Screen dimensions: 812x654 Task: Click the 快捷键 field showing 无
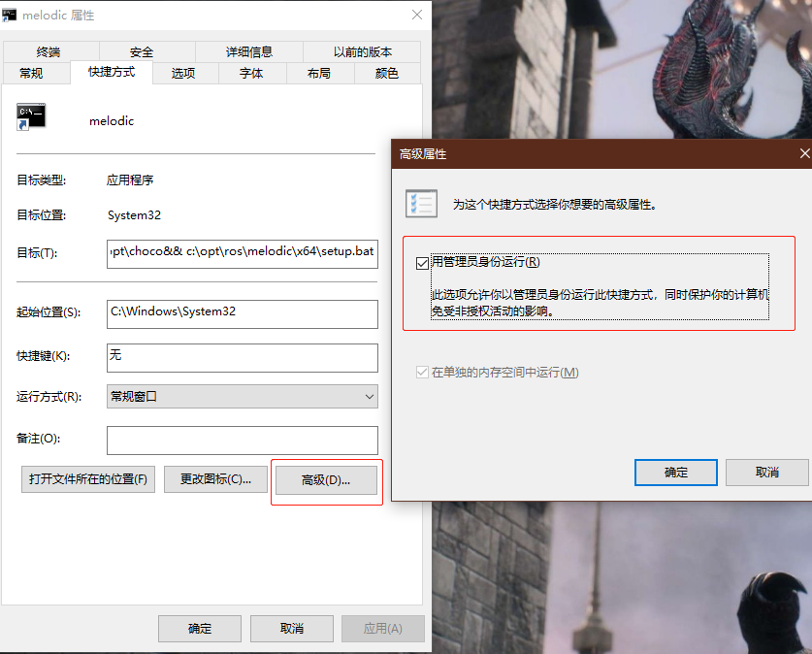(x=242, y=357)
